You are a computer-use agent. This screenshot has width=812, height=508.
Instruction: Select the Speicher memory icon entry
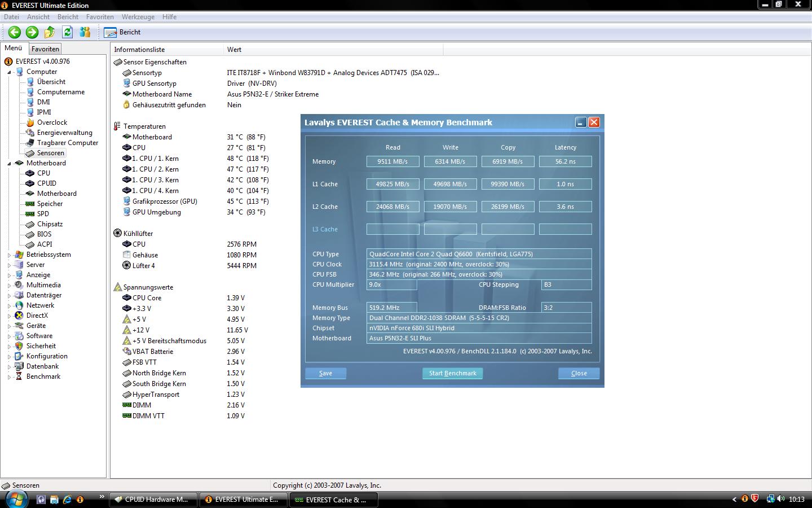point(30,204)
